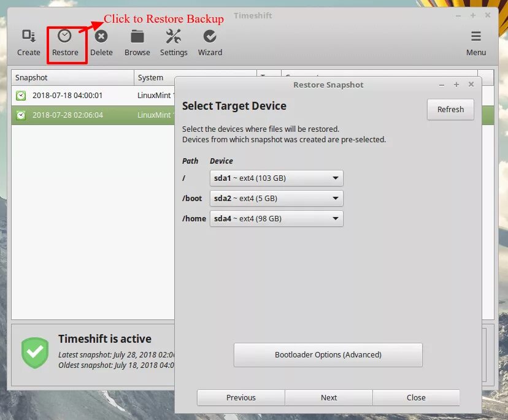Viewport: 508px width, 420px height.
Task: Click the Previous button
Action: pyautogui.click(x=241, y=398)
